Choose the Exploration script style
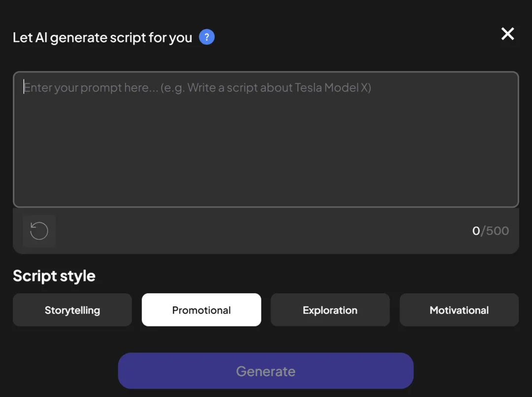 tap(330, 310)
